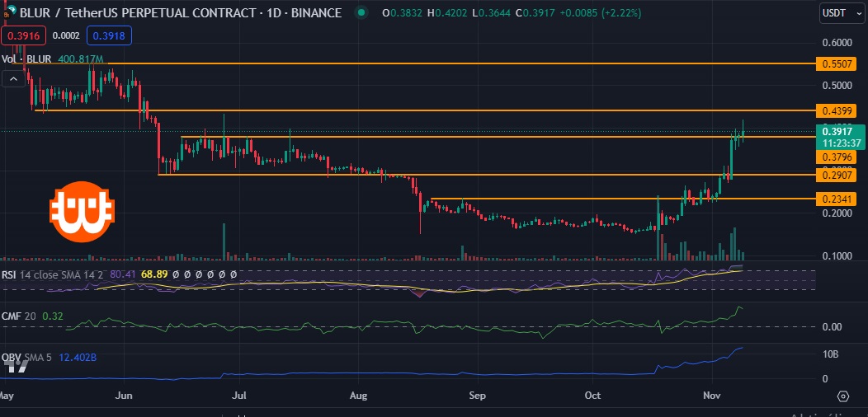Click the RSI value 80.41
Screen dimensions: 868x417
[x=122, y=274]
